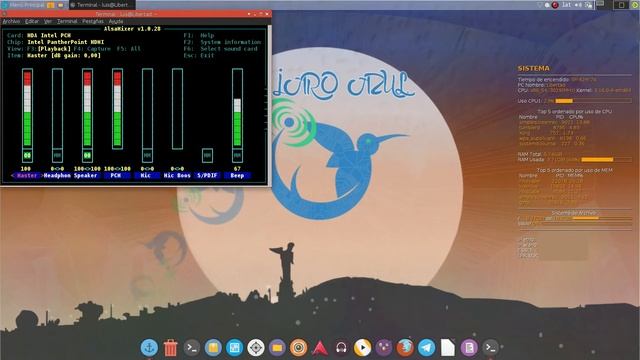Launch the terminal icon beside the trash
The height and width of the screenshot is (360, 640).
(192, 348)
